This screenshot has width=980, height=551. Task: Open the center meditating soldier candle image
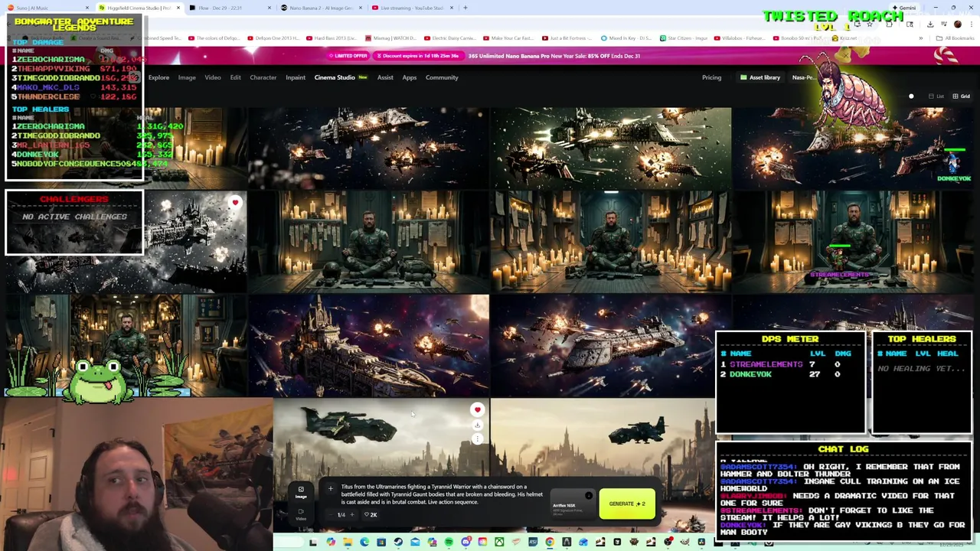610,242
